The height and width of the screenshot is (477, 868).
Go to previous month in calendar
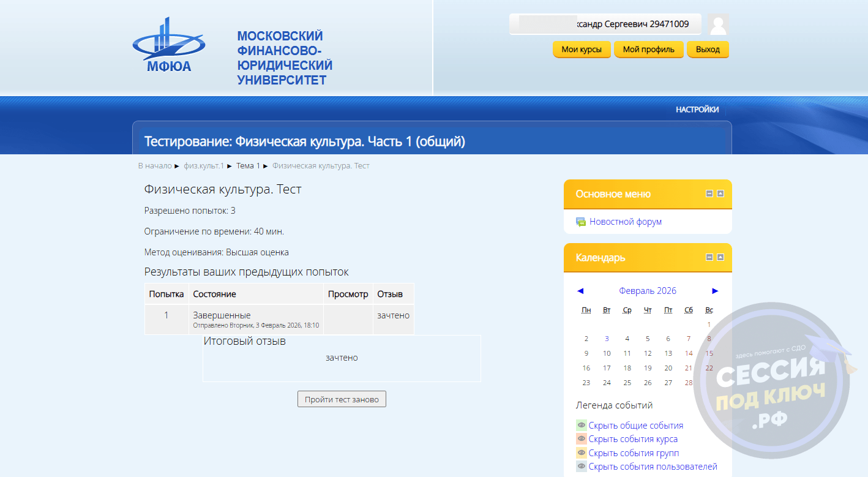point(580,291)
